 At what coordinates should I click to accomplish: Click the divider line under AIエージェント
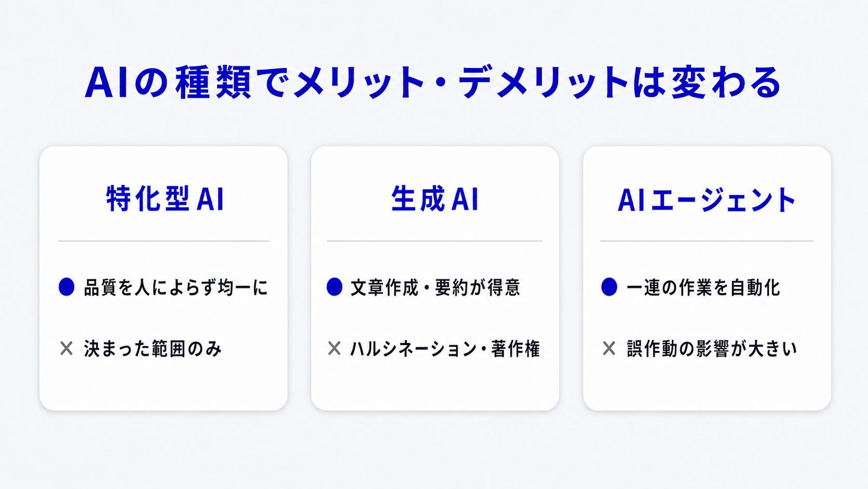707,241
